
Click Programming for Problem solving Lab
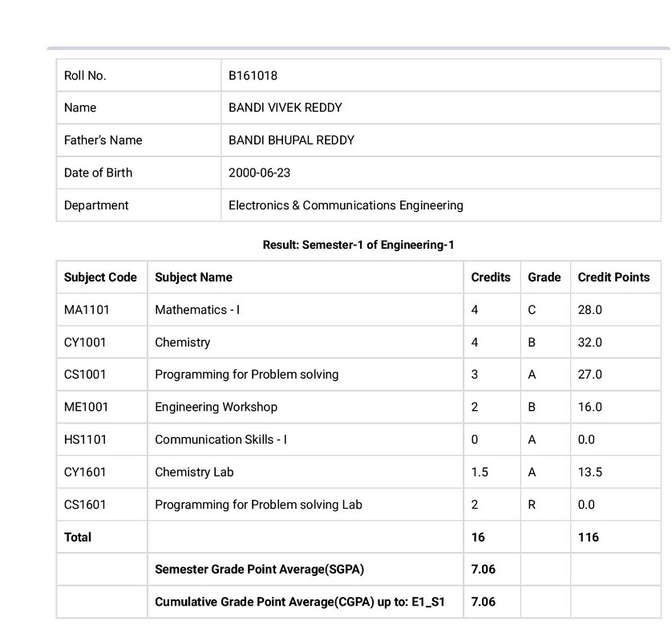(258, 505)
